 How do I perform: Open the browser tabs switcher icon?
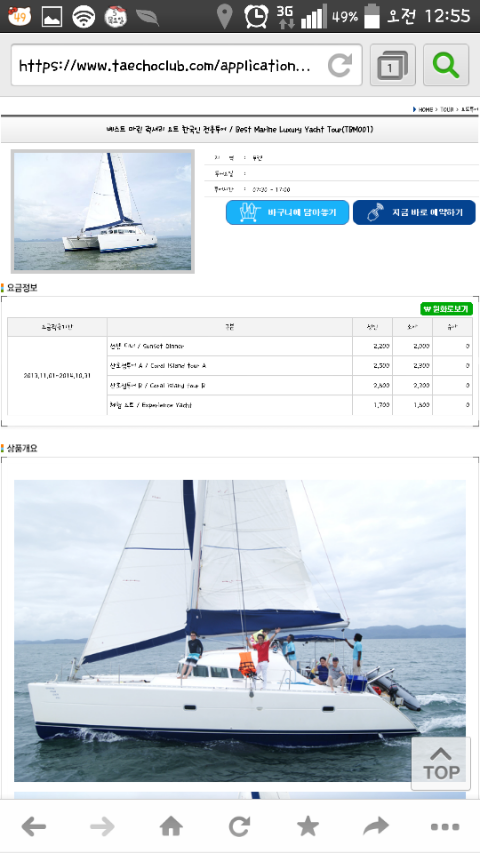click(392, 65)
